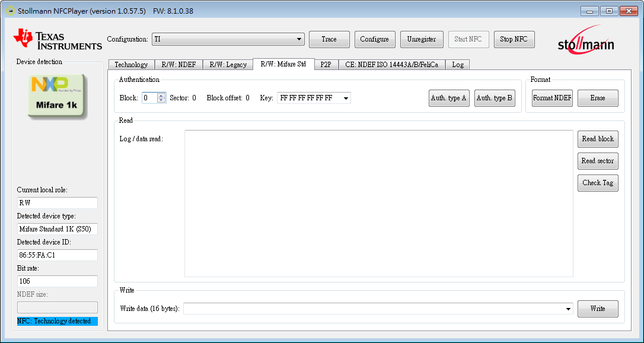Open the R/W: NDEF tab
The width and height of the screenshot is (644, 343).
tap(178, 65)
